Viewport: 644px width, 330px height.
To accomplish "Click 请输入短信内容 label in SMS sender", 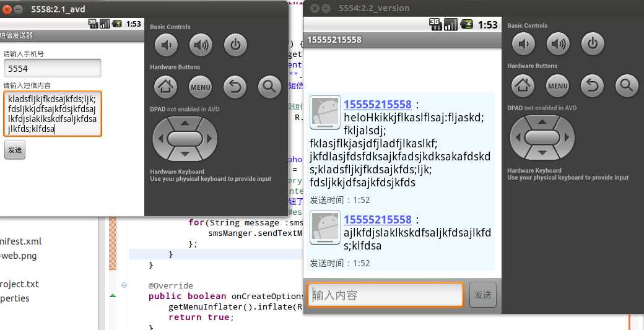I will coord(27,86).
